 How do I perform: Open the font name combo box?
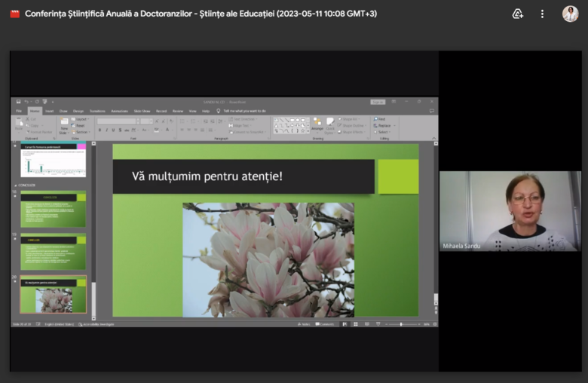click(118, 121)
